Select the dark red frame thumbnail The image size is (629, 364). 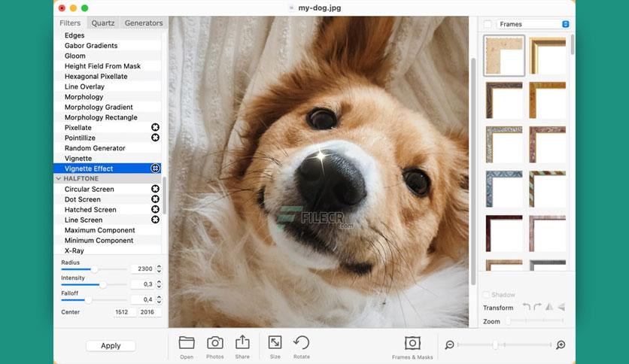504,233
